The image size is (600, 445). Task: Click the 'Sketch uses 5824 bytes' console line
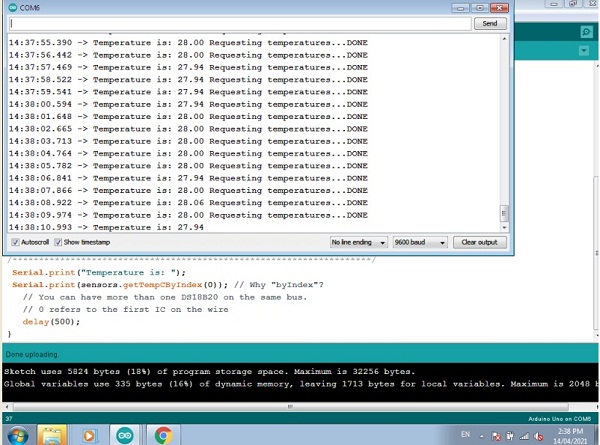[x=209, y=372]
